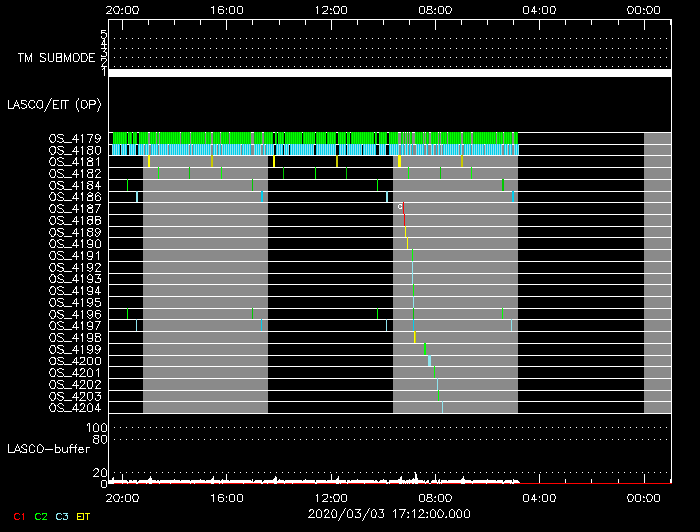Click the red marker in the OS_4188 row
The height and width of the screenshot is (532, 700).
pyautogui.click(x=405, y=220)
